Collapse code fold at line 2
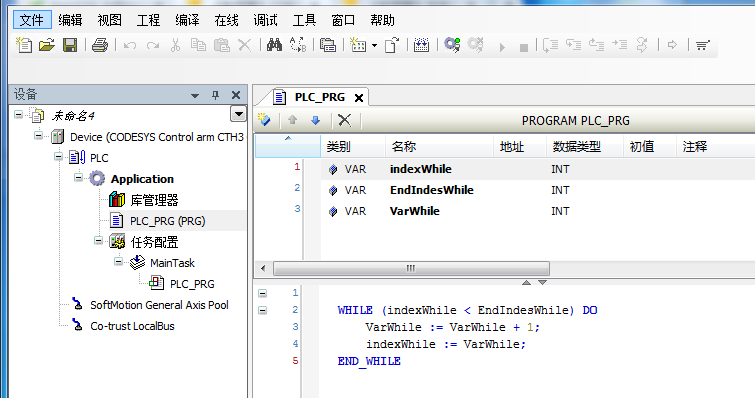The width and height of the screenshot is (755, 398). tap(262, 310)
